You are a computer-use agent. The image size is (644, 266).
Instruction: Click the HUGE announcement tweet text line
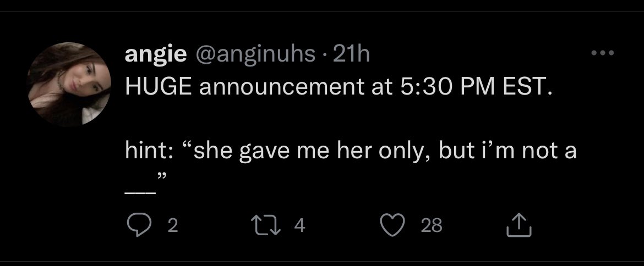pos(337,87)
